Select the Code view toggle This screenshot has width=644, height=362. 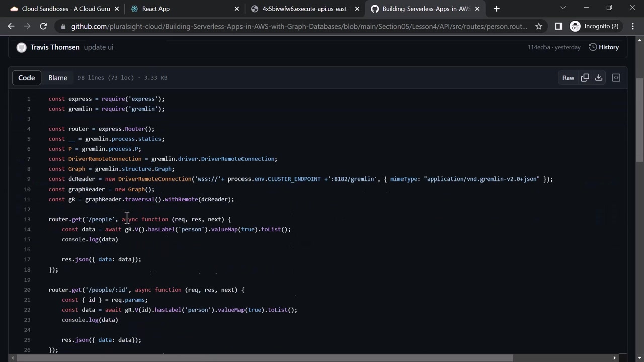[x=27, y=78]
